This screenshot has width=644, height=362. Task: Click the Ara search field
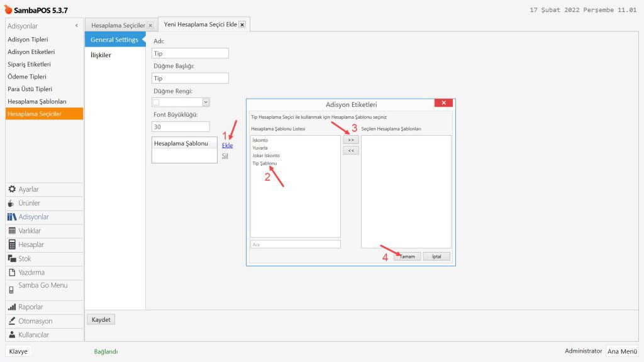tap(295, 244)
